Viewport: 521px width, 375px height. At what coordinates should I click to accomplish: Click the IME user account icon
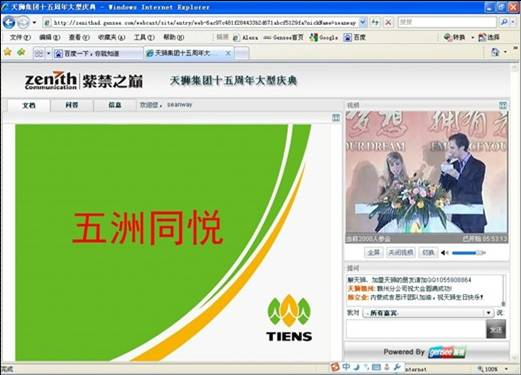pyautogui.click(x=387, y=367)
